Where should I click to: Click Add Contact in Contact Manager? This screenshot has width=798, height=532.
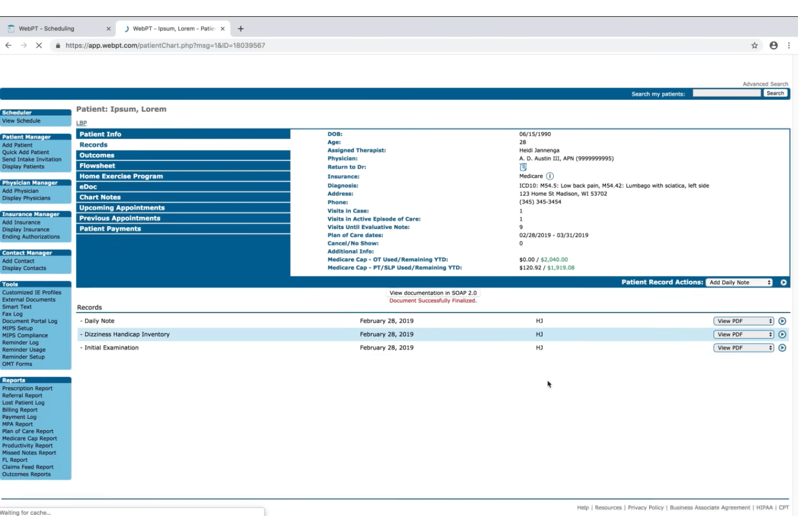point(18,261)
